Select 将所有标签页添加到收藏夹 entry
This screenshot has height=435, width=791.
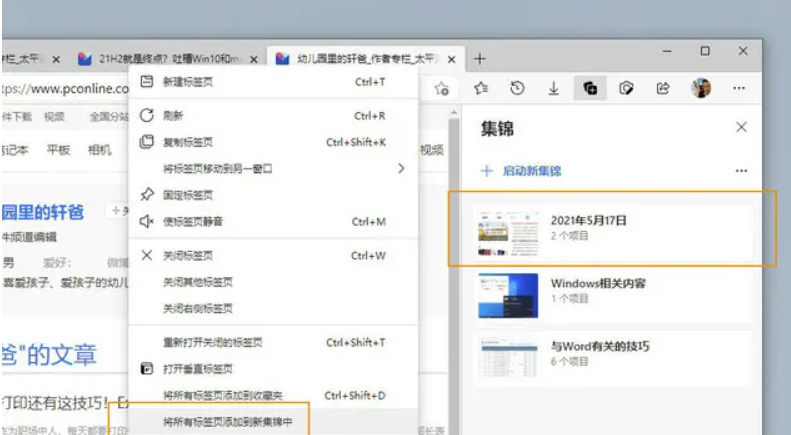(273, 396)
